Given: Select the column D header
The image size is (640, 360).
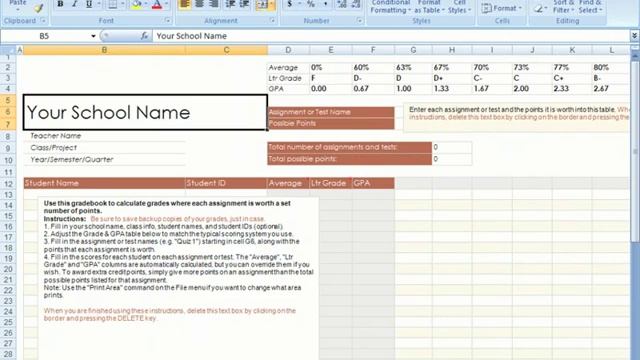Looking at the screenshot, I should click(288, 50).
